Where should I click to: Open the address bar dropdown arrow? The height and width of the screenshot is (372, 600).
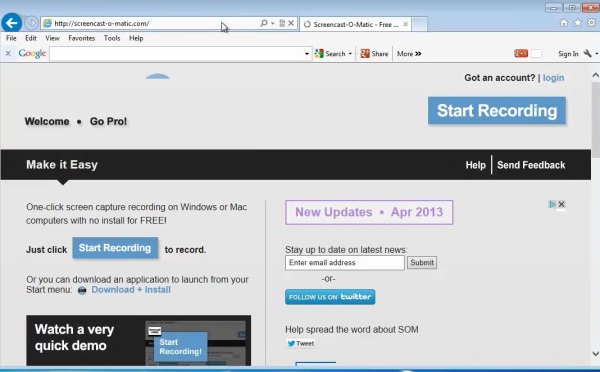tap(272, 23)
